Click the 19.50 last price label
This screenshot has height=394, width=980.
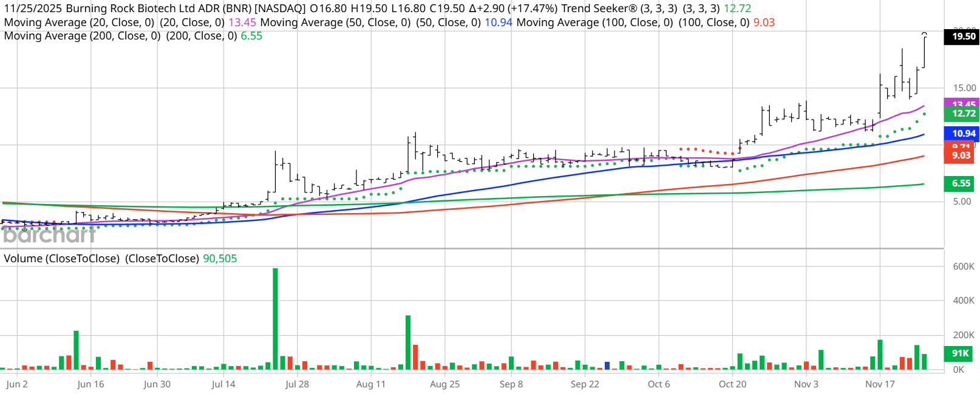[961, 36]
